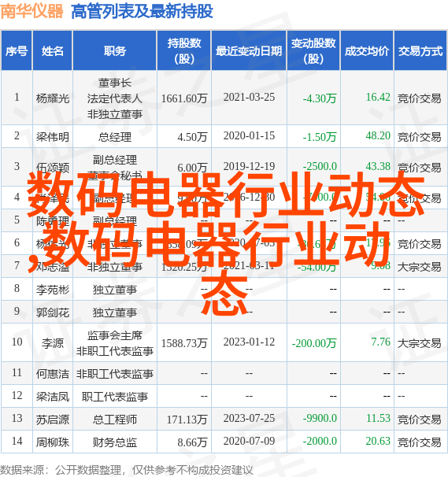Click the name 杨耀光 in row 1

[53, 98]
